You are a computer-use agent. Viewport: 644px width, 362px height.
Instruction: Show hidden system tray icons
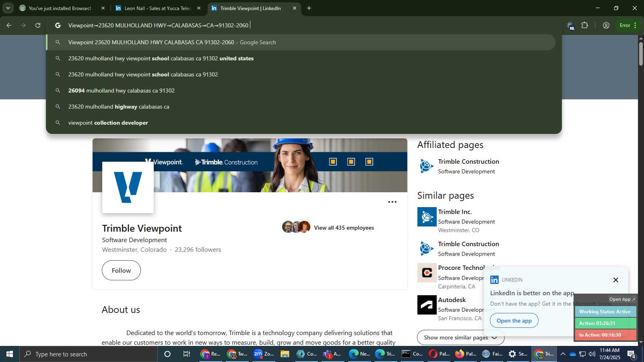tap(563, 354)
